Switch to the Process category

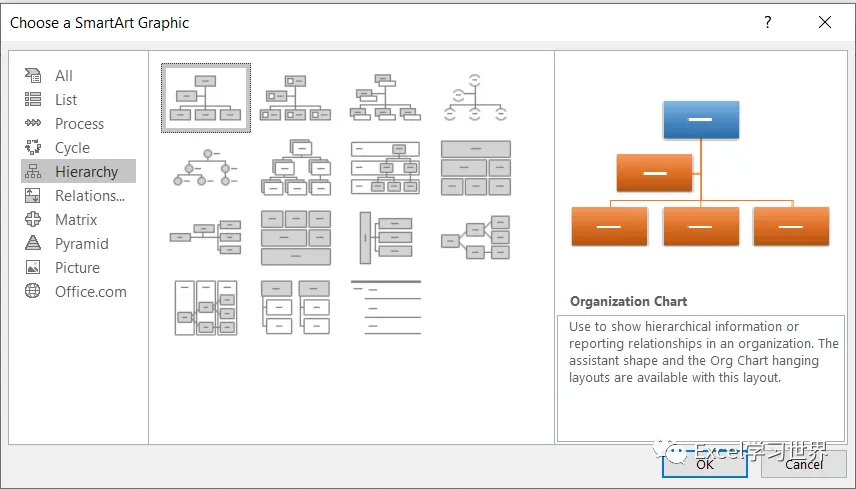(78, 123)
